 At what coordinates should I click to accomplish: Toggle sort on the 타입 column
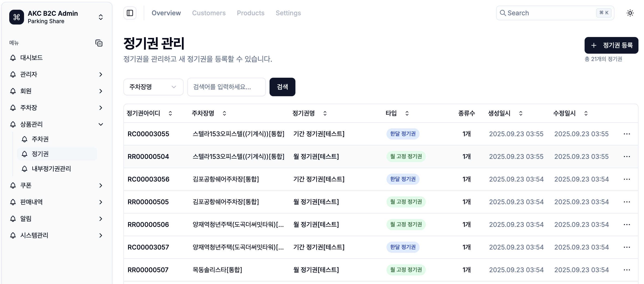tap(407, 113)
